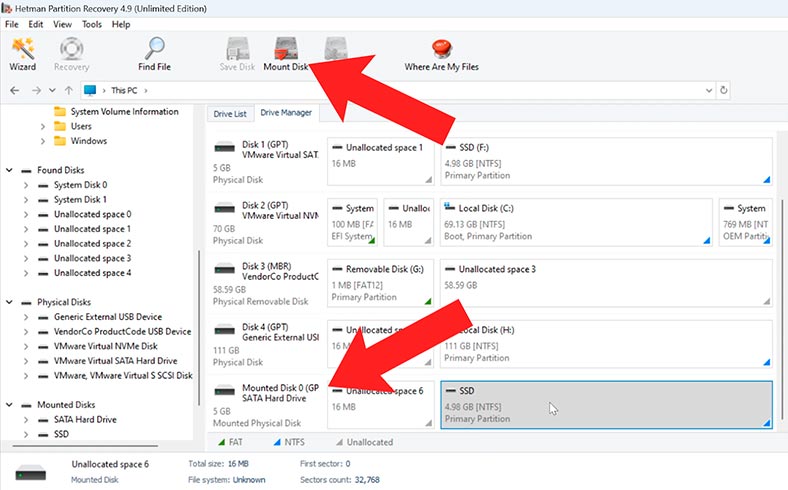Select Unallocated space 3 partition block
This screenshot has height=490, width=788.
(606, 283)
